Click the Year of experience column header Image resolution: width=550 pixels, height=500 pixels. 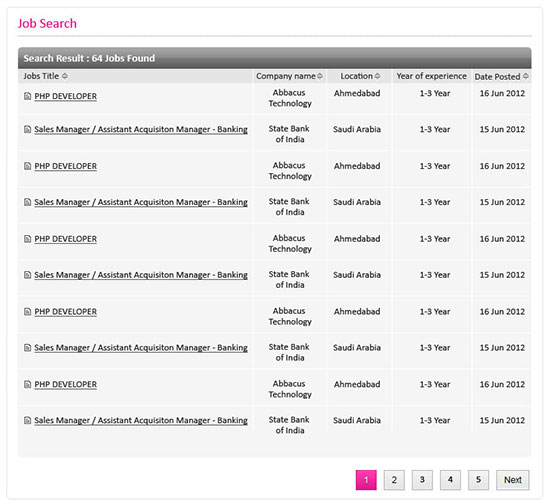pyautogui.click(x=431, y=76)
